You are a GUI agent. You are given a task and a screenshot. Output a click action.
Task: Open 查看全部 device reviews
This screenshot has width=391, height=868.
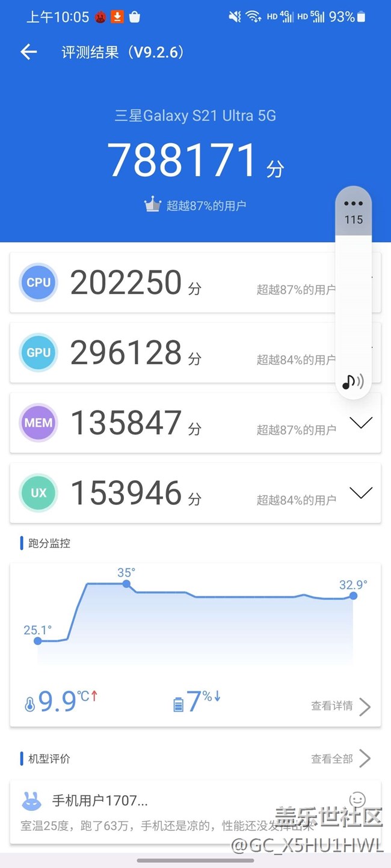coord(340,759)
